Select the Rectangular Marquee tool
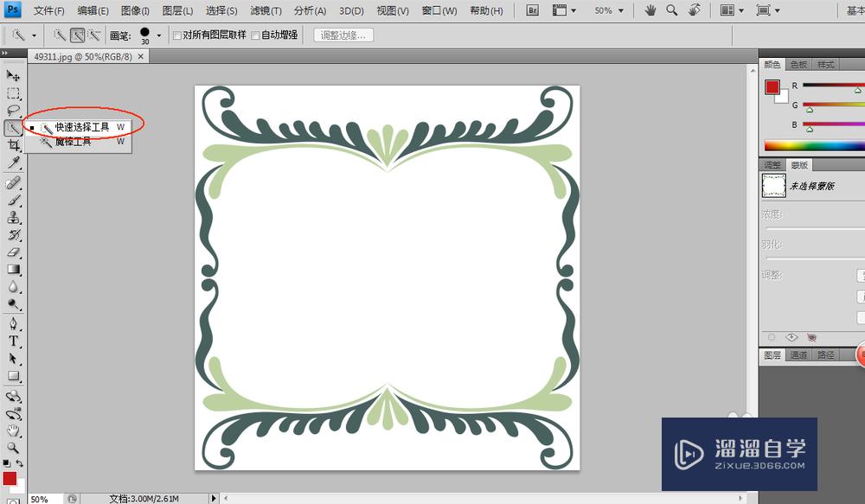The width and height of the screenshot is (865, 504). [x=13, y=93]
